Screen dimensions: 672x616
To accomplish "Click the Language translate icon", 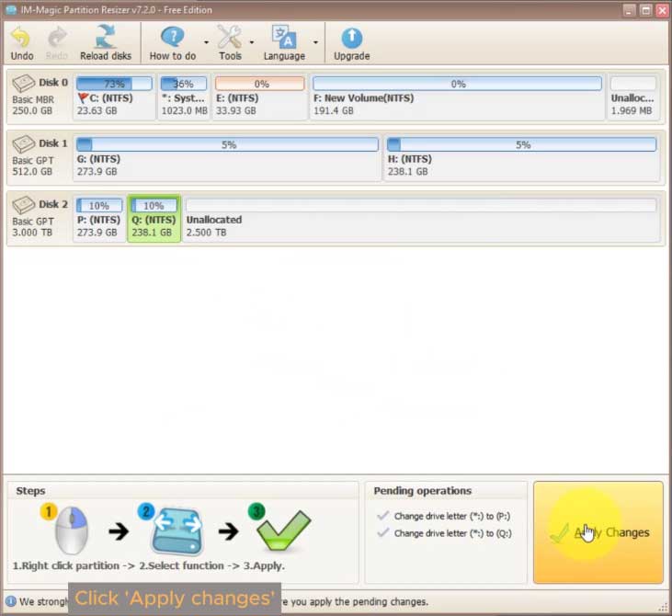I will [x=284, y=38].
